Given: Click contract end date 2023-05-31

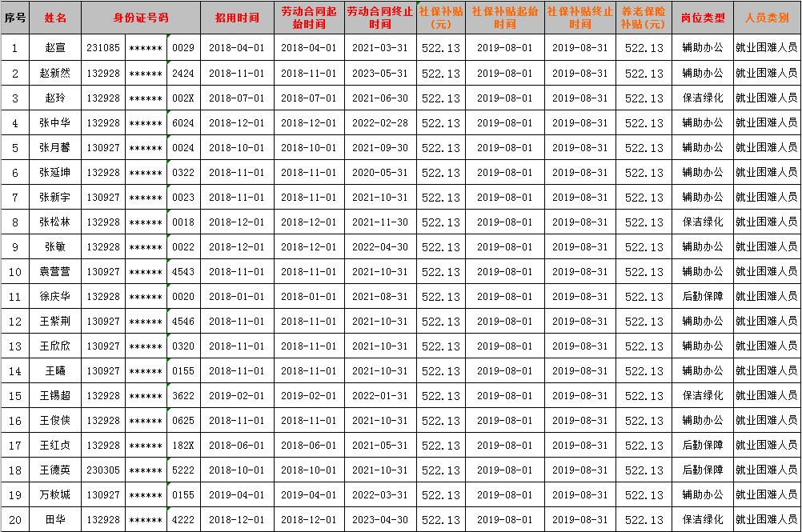Looking at the screenshot, I should [x=380, y=73].
